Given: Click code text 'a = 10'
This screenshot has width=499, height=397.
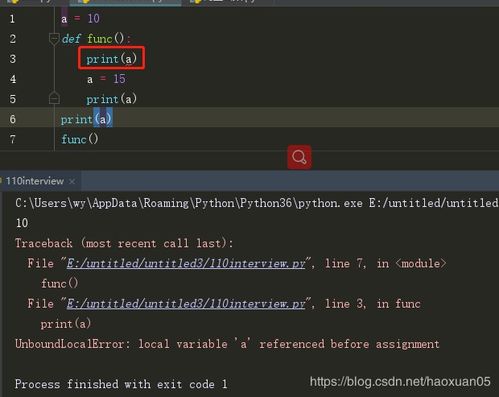Looking at the screenshot, I should [x=80, y=19].
